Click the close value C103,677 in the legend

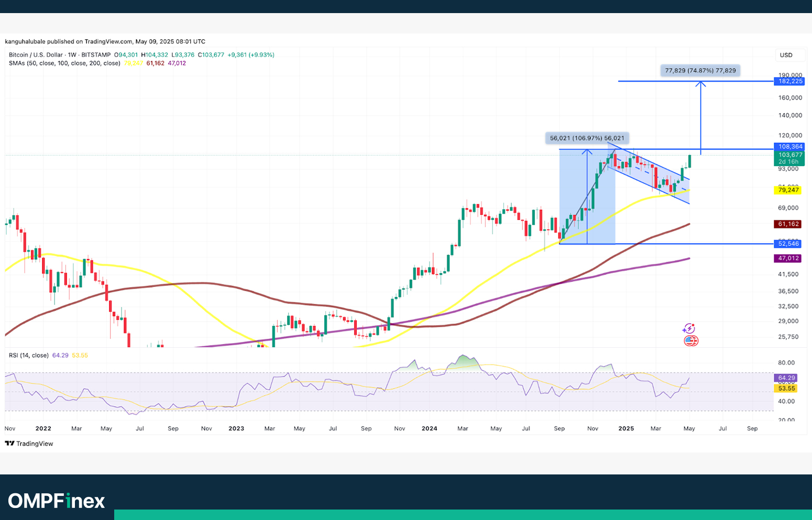click(211, 55)
